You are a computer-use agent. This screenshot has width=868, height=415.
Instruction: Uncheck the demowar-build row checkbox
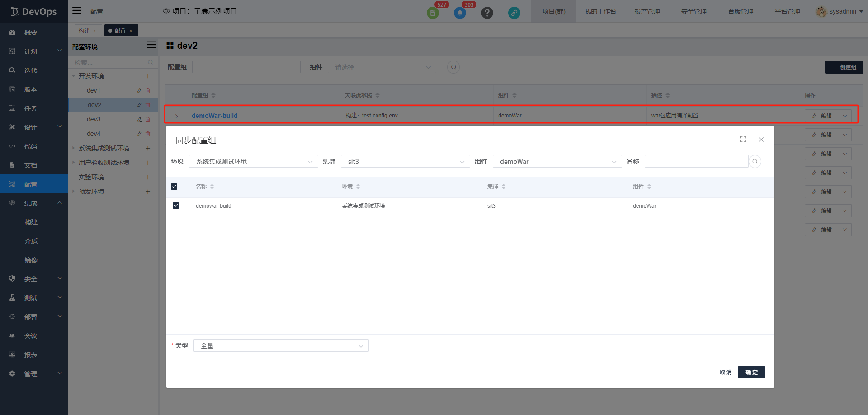tap(176, 206)
